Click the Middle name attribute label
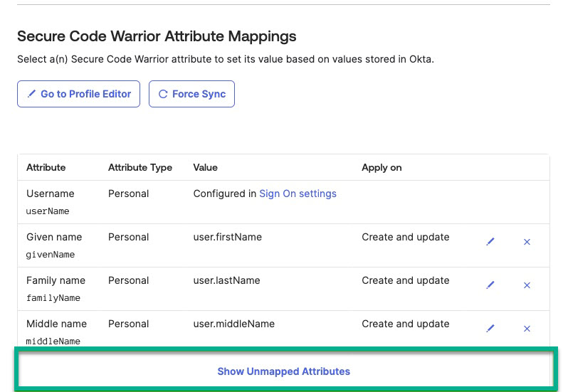This screenshot has height=392, width=563. (56, 324)
